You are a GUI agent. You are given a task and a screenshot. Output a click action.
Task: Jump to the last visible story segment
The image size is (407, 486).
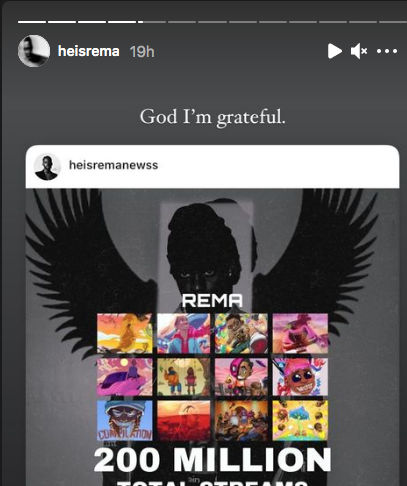pyautogui.click(x=393, y=22)
